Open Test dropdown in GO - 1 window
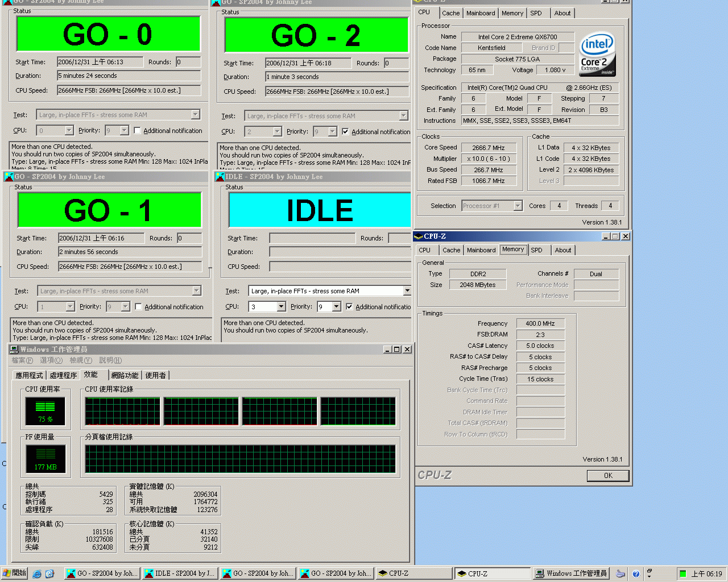728x582 pixels. point(196,291)
